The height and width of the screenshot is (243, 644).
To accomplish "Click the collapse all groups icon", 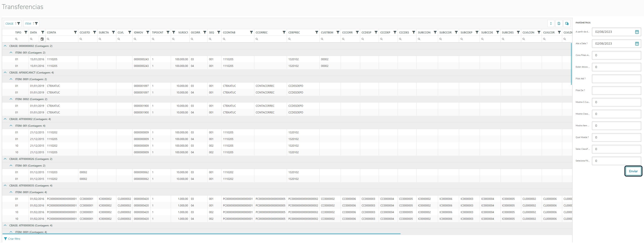I will pos(551,23).
